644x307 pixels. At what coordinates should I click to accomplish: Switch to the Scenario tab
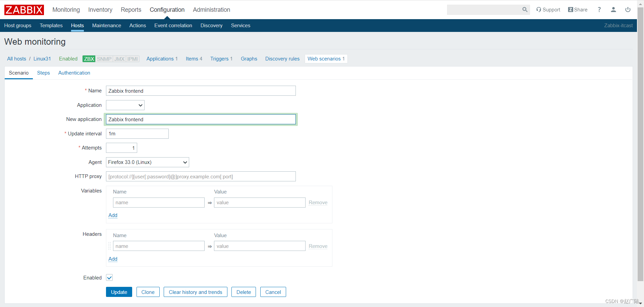click(19, 73)
